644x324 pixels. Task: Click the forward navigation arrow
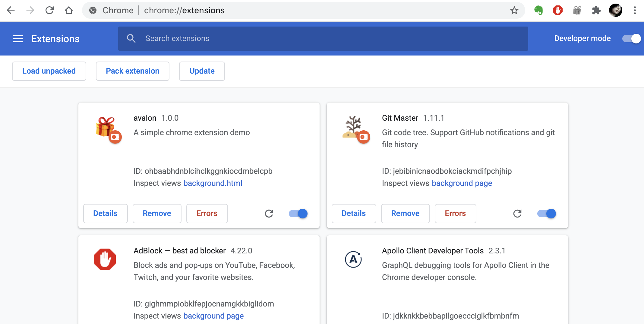tap(30, 10)
